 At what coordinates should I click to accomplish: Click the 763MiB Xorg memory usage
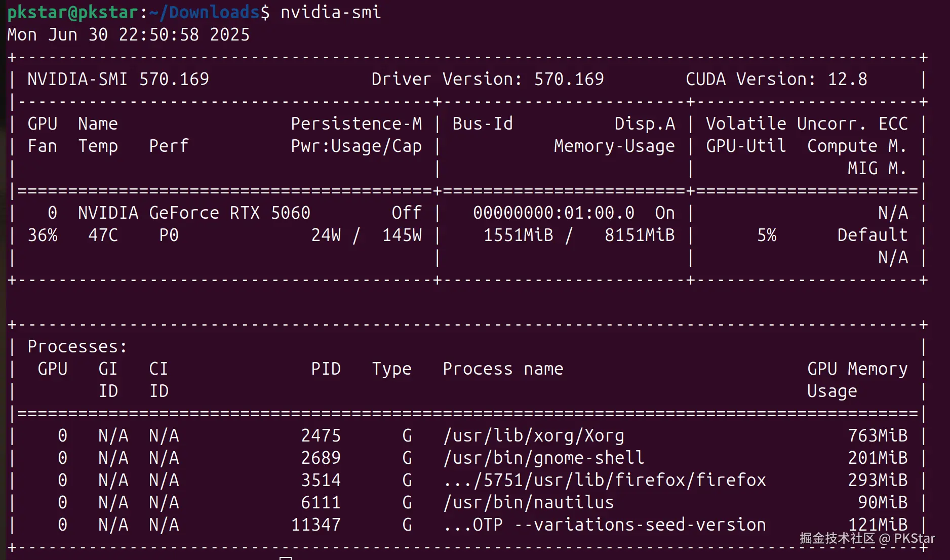pyautogui.click(x=878, y=435)
